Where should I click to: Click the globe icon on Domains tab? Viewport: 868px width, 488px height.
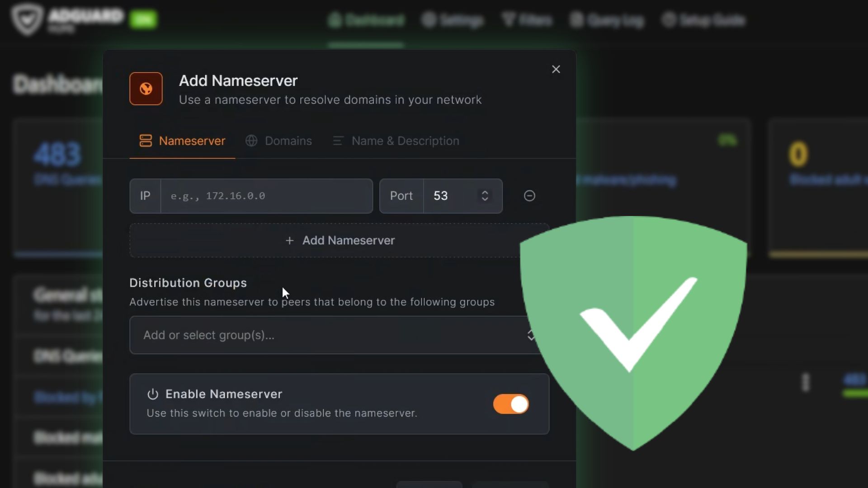pyautogui.click(x=251, y=141)
